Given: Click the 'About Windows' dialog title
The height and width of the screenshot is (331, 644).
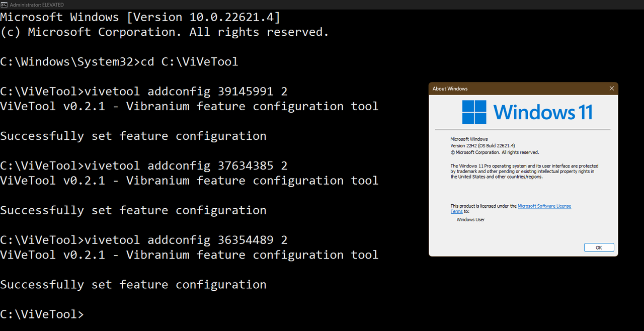Looking at the screenshot, I should pos(450,89).
